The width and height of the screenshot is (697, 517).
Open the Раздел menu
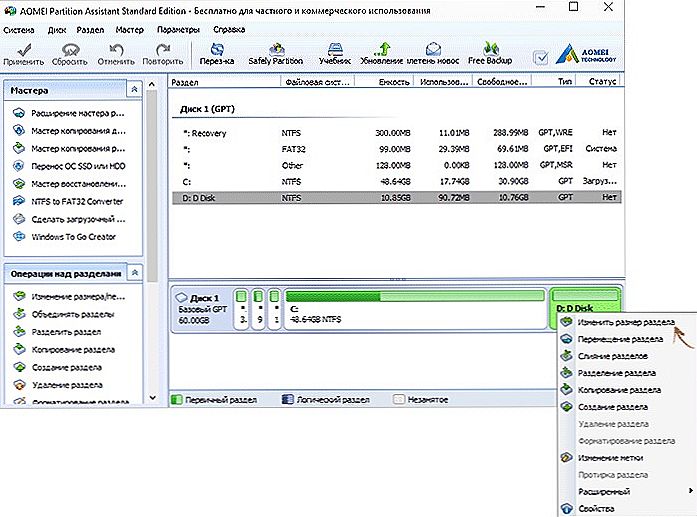coord(90,30)
